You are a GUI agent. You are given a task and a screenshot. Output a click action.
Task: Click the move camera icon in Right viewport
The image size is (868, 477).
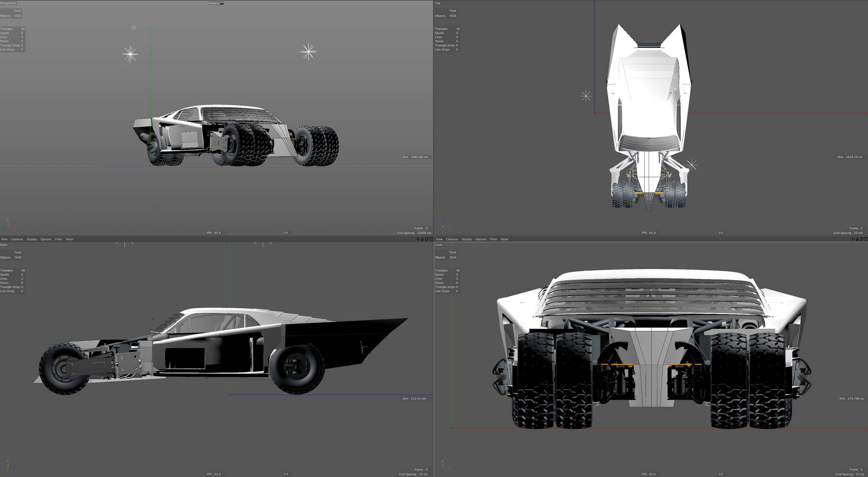point(418,239)
